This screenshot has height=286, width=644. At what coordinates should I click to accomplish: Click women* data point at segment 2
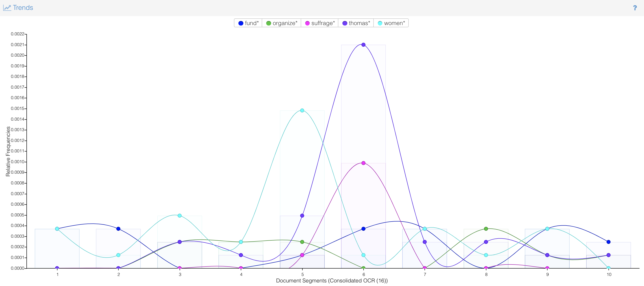click(x=118, y=255)
